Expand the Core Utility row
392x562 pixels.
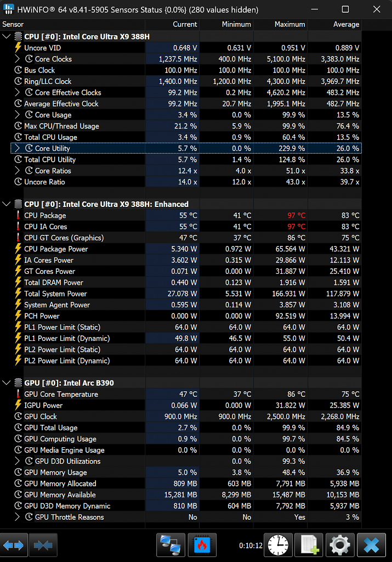click(x=17, y=148)
